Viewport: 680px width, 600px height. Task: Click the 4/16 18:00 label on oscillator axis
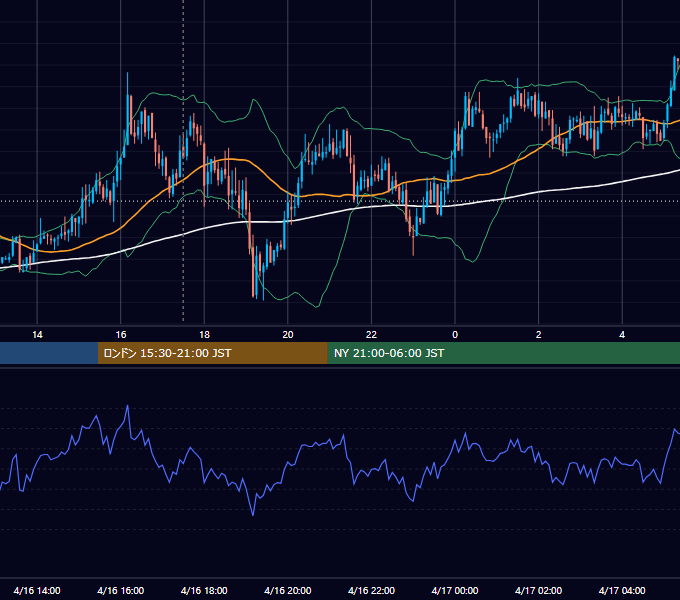pos(204,590)
